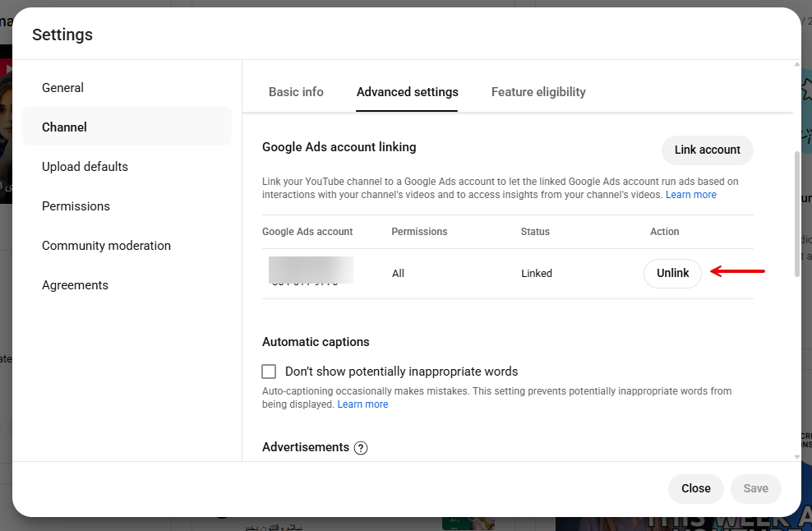Open Learn more link under Automatic captions

pyautogui.click(x=362, y=404)
